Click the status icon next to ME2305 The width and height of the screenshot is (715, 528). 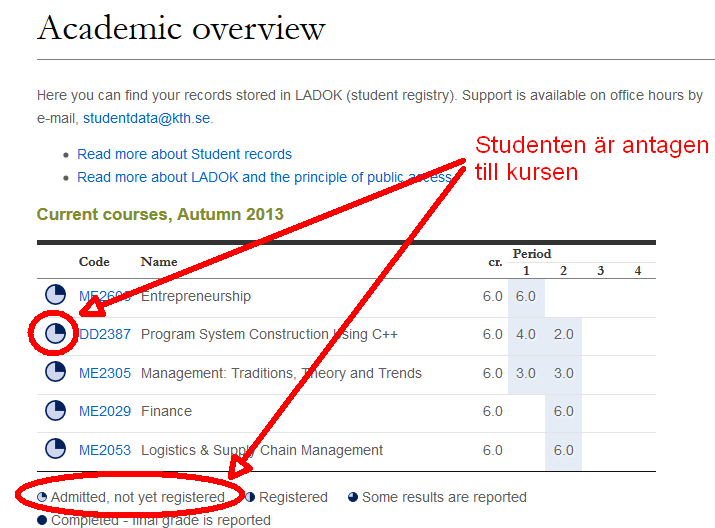click(55, 372)
